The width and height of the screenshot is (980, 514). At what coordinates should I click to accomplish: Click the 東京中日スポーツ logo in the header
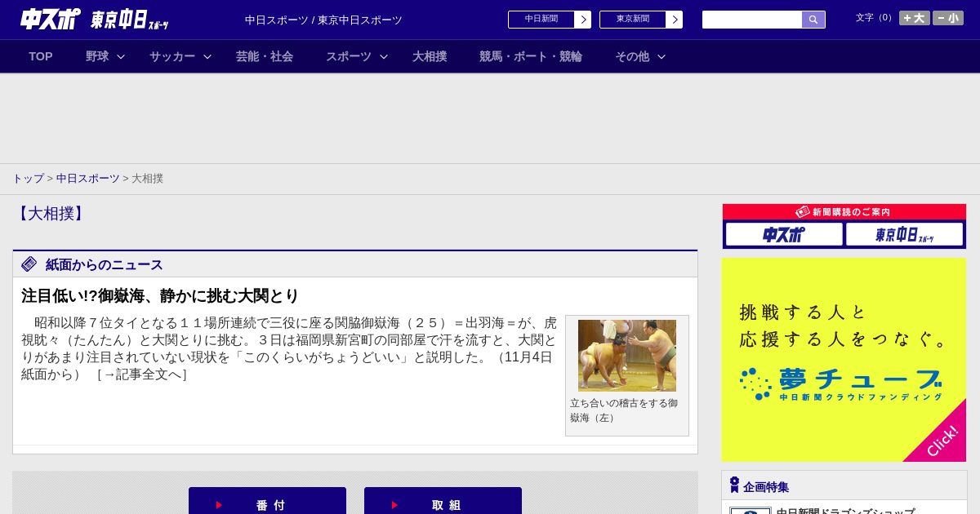coord(130,20)
